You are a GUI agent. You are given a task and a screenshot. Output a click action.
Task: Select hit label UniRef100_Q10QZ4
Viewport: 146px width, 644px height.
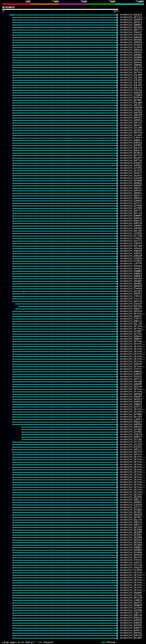click(131, 291)
